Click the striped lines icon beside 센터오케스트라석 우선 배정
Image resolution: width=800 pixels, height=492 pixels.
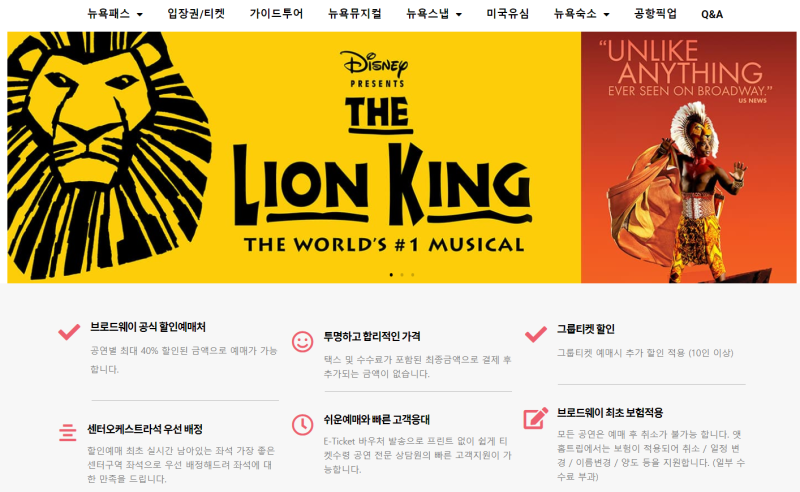(67, 432)
